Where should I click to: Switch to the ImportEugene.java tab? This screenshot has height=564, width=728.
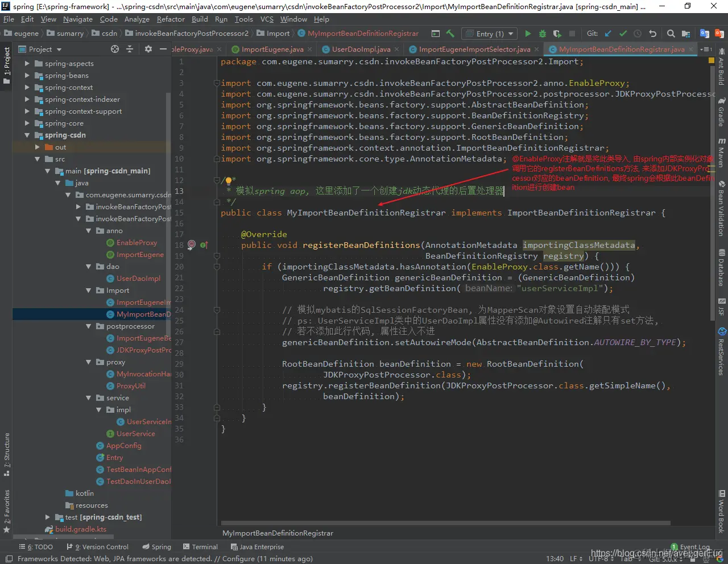coord(272,49)
